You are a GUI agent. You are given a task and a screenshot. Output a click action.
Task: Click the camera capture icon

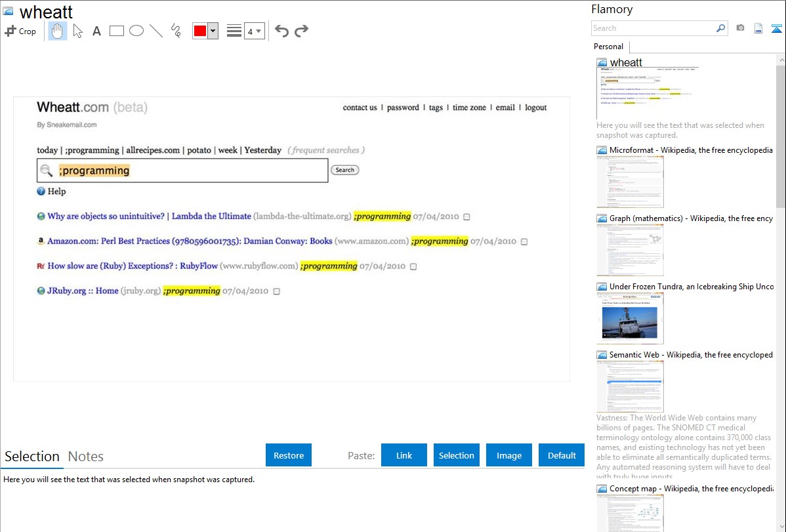coord(740,28)
